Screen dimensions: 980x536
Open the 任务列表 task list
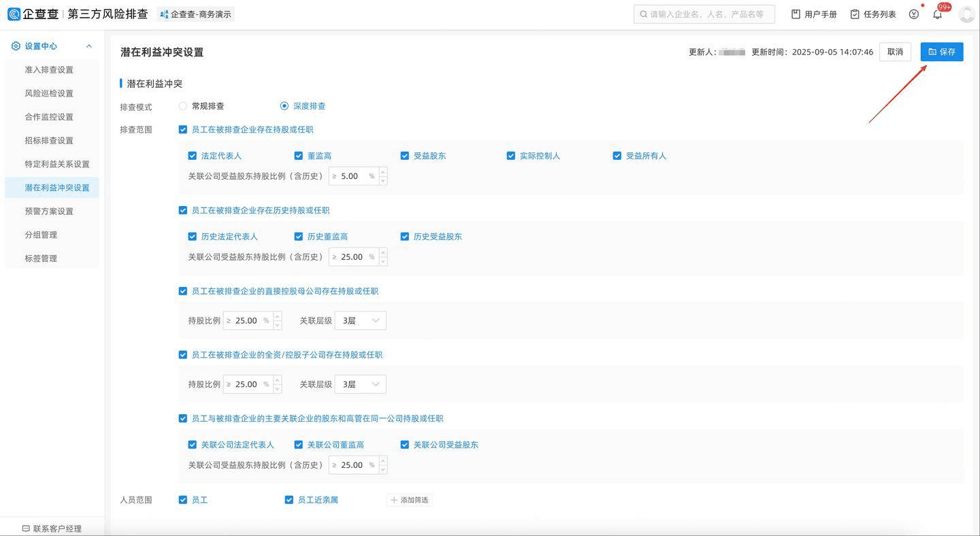(873, 14)
